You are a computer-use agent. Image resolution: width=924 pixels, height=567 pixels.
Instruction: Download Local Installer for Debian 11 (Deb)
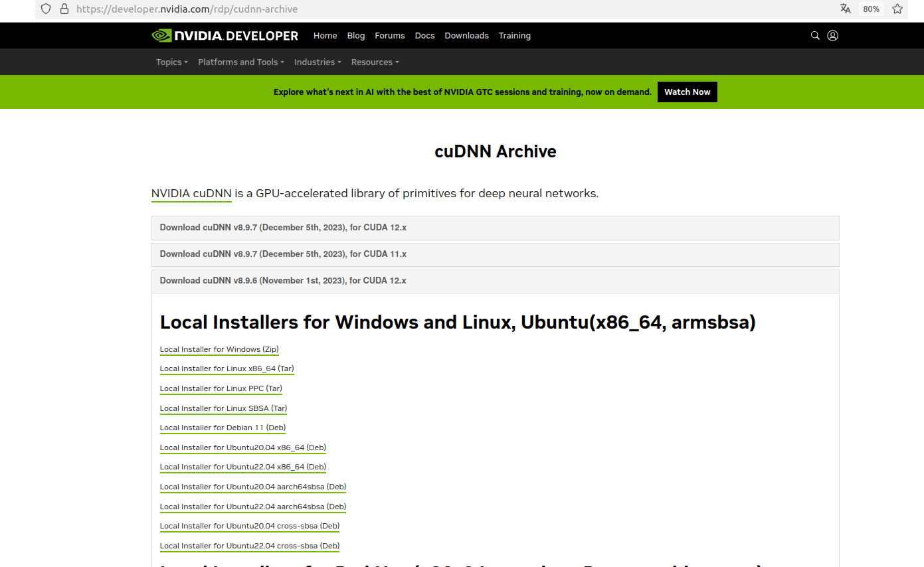coord(223,428)
